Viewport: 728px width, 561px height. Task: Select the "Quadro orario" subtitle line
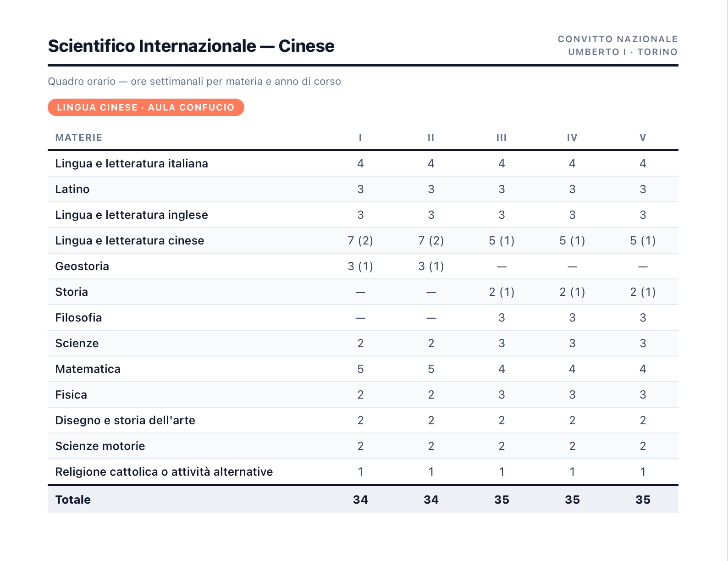pos(194,81)
